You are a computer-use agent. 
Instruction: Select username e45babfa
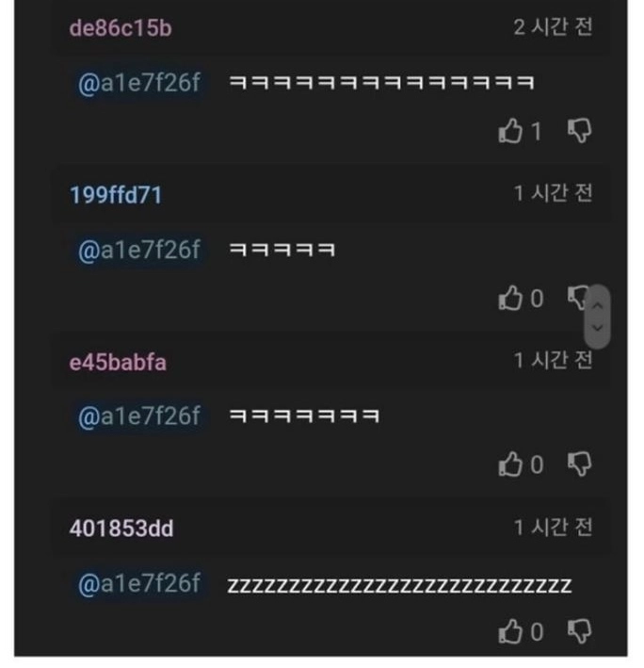click(x=118, y=362)
